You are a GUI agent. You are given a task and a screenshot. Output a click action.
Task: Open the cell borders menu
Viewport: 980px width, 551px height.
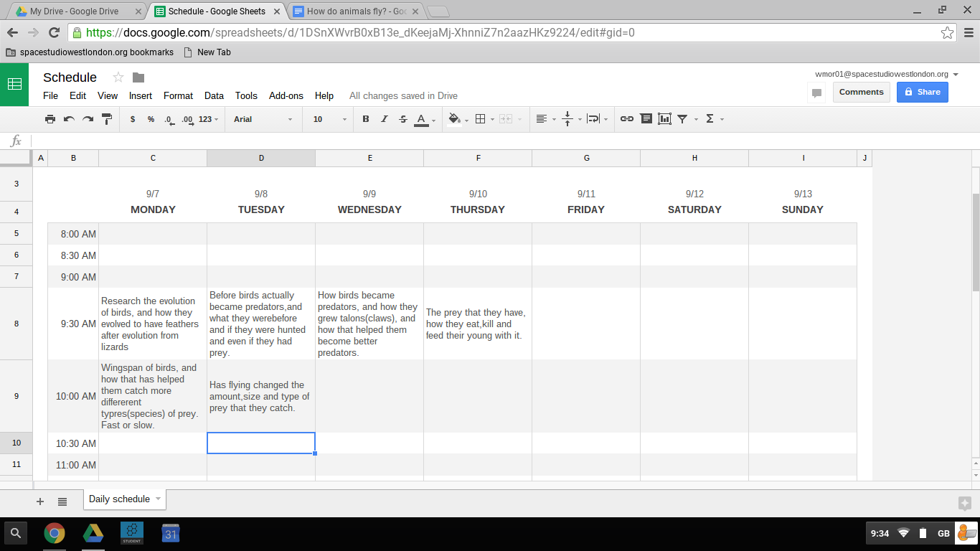[x=484, y=119]
